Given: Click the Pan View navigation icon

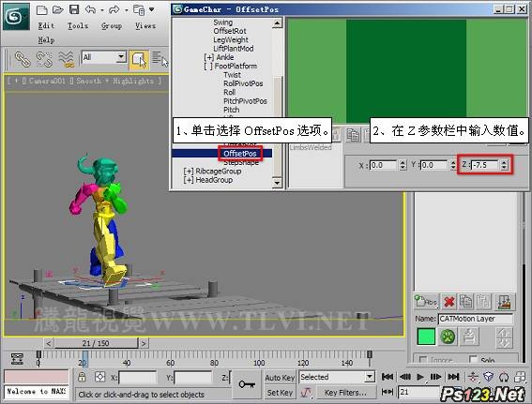Looking at the screenshot, I should pos(473,377).
